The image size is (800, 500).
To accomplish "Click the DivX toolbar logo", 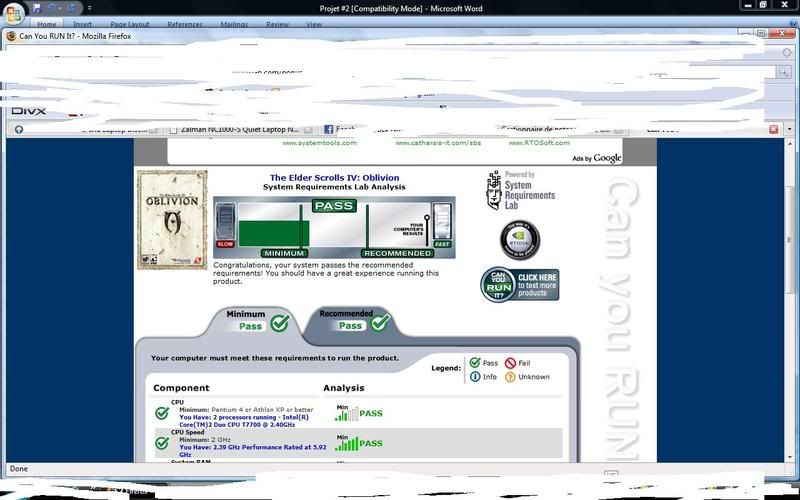I will coord(29,111).
